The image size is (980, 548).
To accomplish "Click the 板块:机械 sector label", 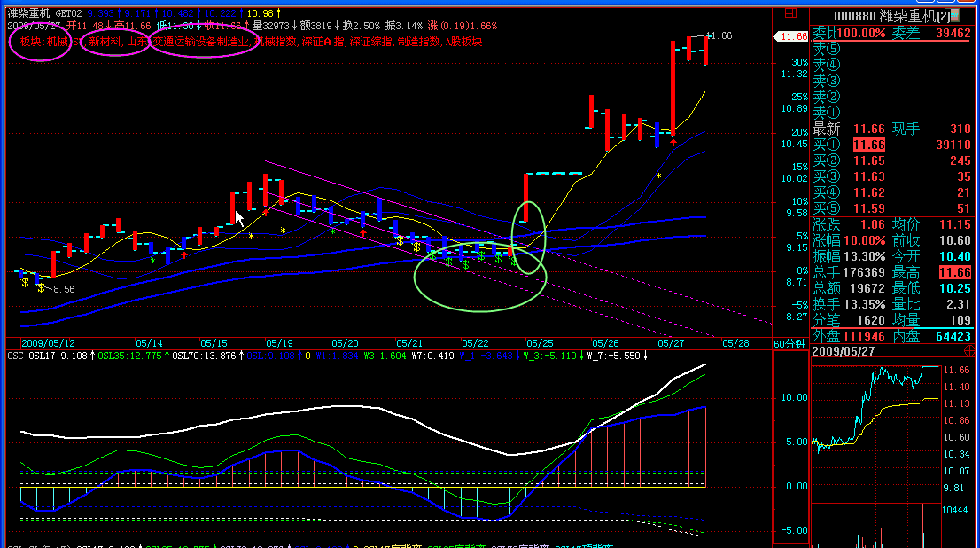I will click(43, 42).
